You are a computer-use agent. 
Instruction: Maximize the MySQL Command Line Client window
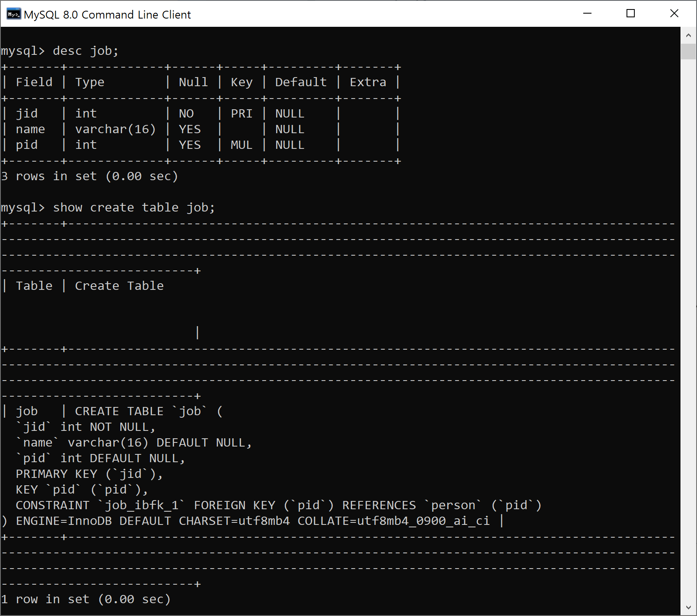630,14
